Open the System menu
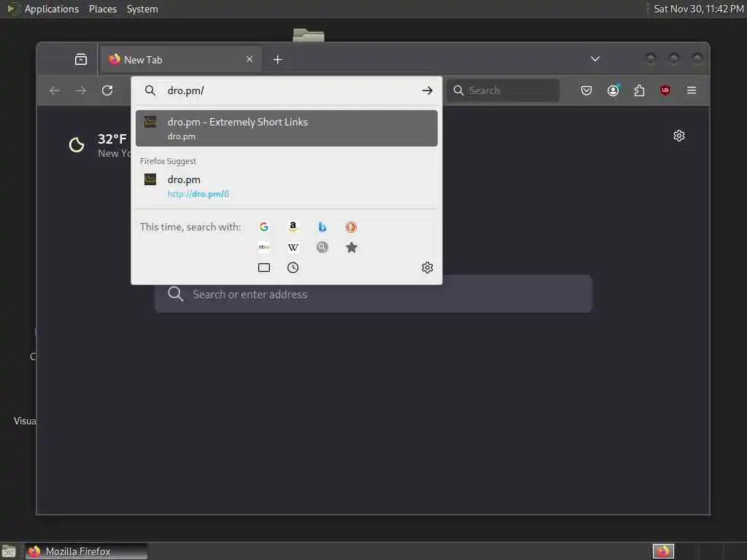 tap(142, 9)
